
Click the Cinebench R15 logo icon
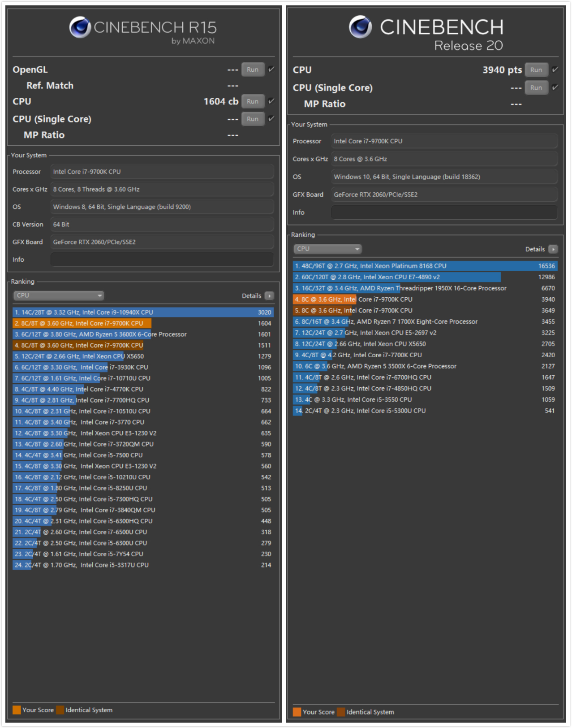(x=80, y=27)
